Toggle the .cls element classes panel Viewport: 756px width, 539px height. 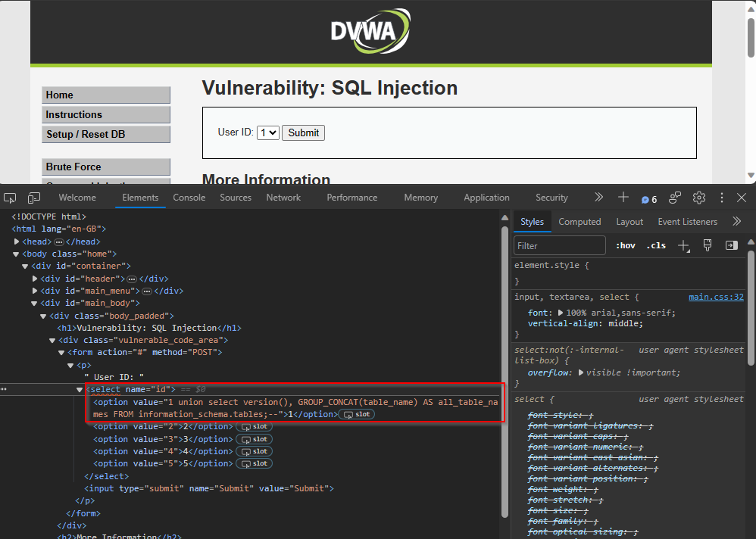point(656,245)
